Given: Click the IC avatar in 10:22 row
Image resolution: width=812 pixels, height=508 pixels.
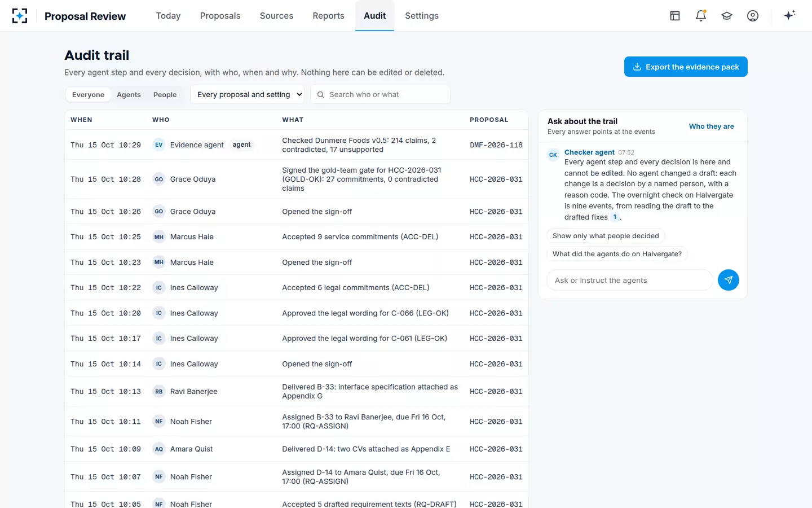Looking at the screenshot, I should 159,288.
